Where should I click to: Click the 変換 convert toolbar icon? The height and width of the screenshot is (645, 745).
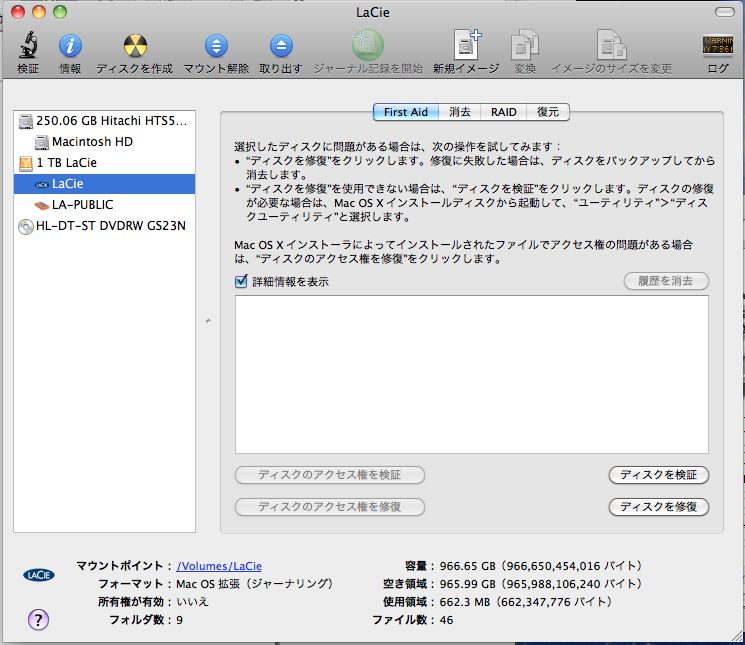525,45
